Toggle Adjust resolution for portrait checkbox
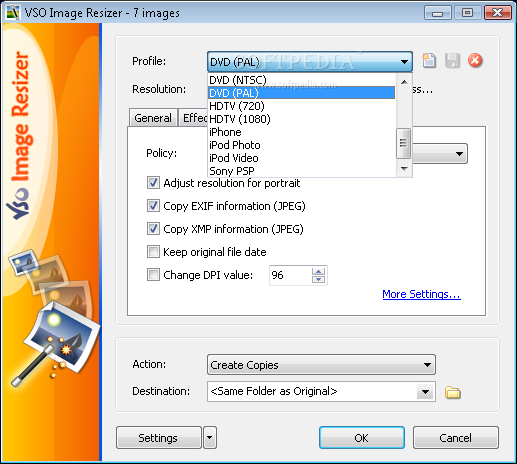This screenshot has width=517, height=464. (153, 183)
